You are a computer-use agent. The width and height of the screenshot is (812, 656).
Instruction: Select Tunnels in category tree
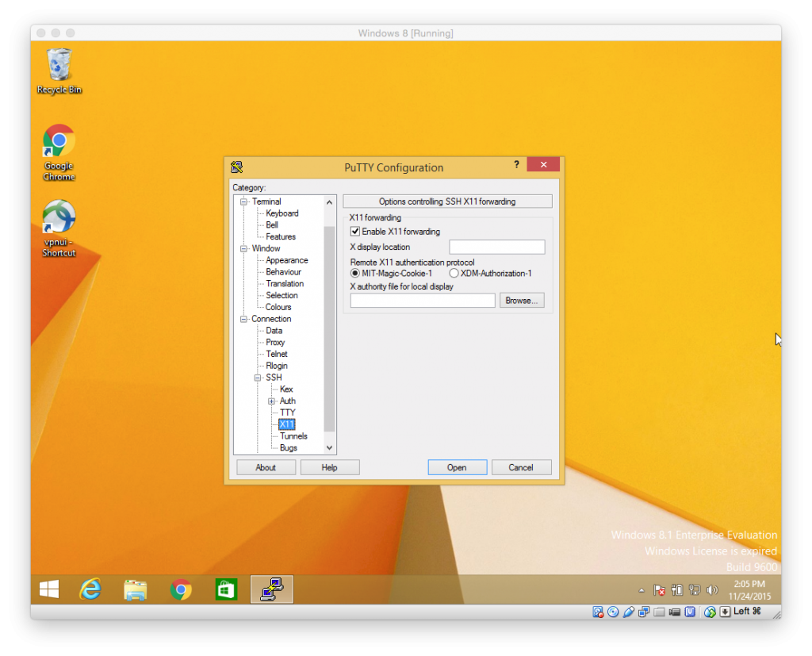pos(293,436)
